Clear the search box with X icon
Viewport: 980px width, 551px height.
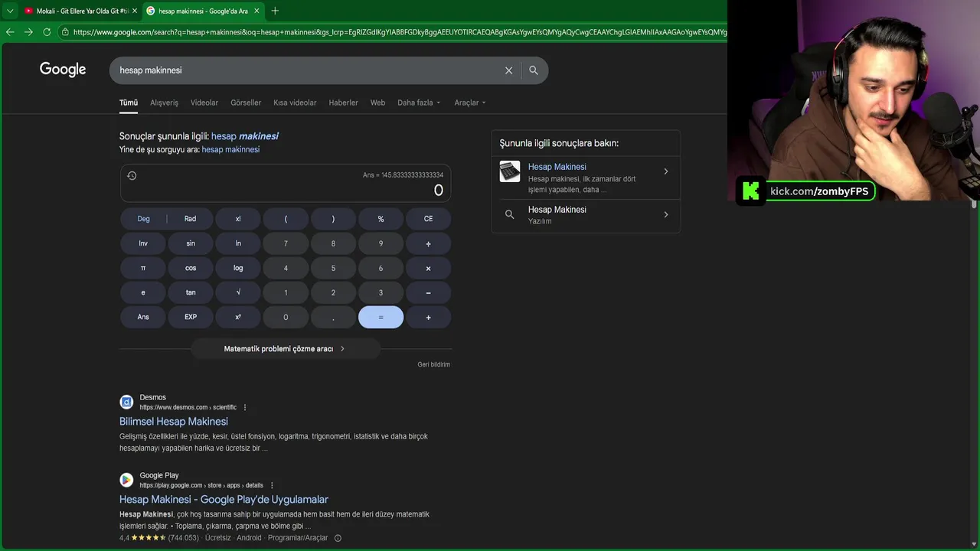click(x=508, y=70)
